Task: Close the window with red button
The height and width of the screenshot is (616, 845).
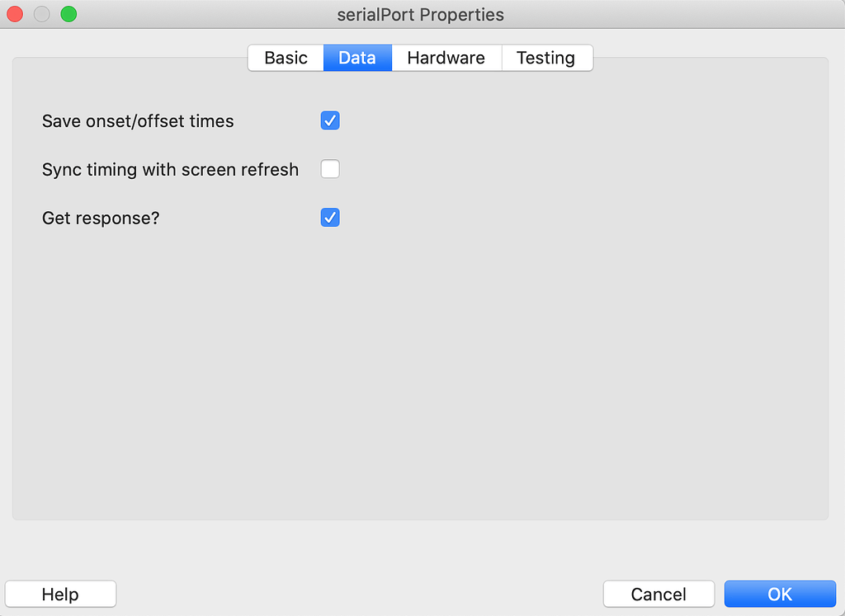Action: pos(15,14)
